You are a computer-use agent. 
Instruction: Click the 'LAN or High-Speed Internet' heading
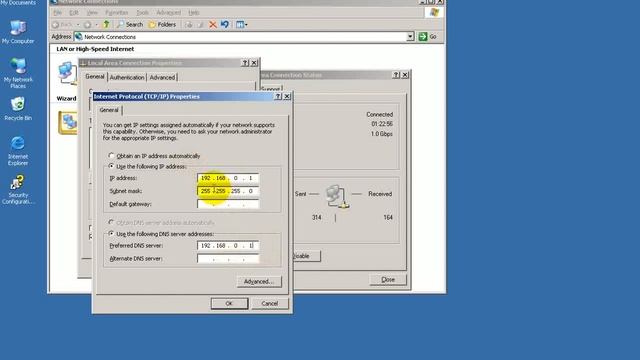click(95, 49)
